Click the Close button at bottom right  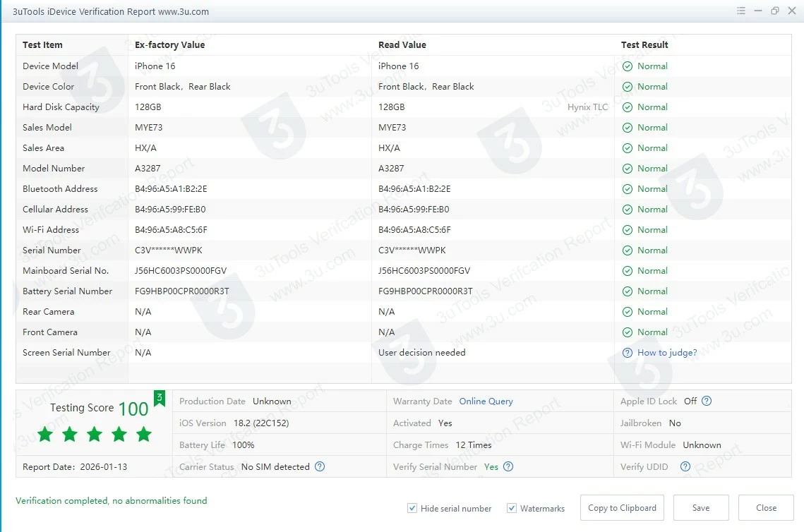click(766, 508)
